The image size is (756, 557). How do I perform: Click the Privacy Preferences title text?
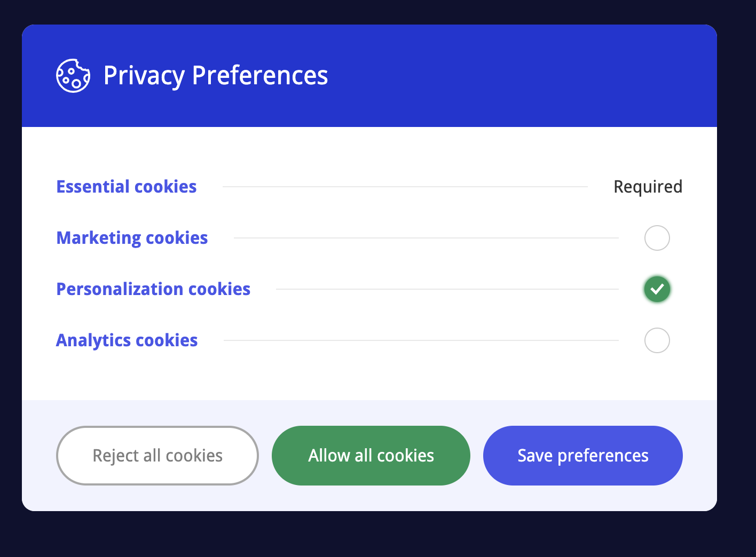[x=215, y=76]
